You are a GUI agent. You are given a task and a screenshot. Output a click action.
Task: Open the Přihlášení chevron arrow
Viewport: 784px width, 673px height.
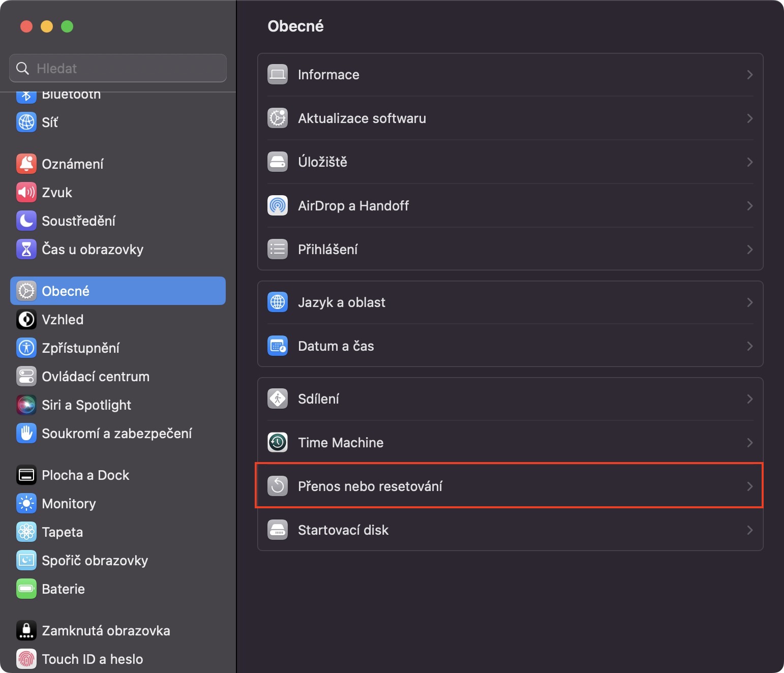pyautogui.click(x=749, y=249)
